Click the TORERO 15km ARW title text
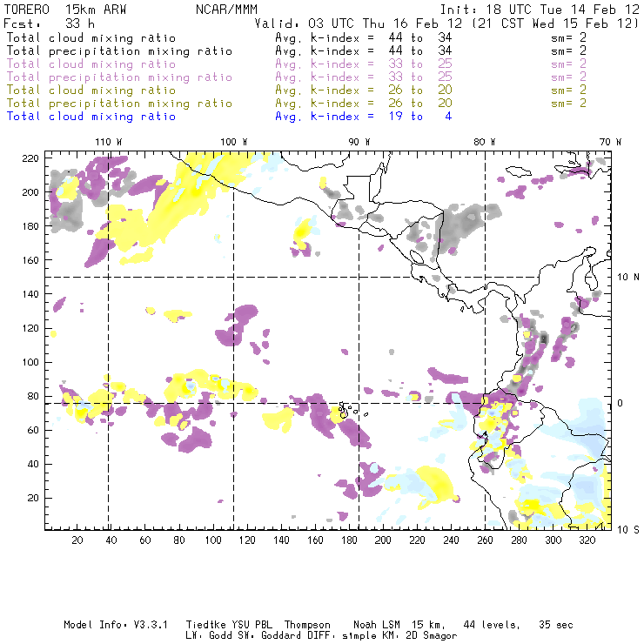The image size is (644, 644). 66,8
